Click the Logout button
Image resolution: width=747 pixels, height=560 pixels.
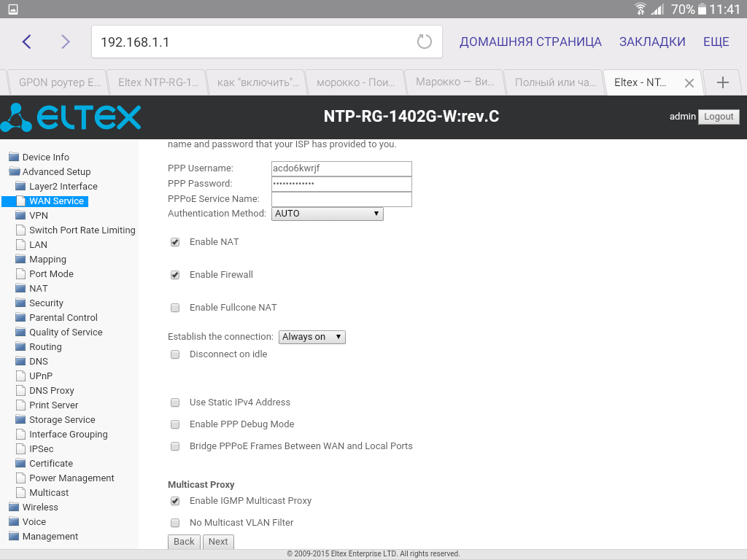tap(719, 117)
